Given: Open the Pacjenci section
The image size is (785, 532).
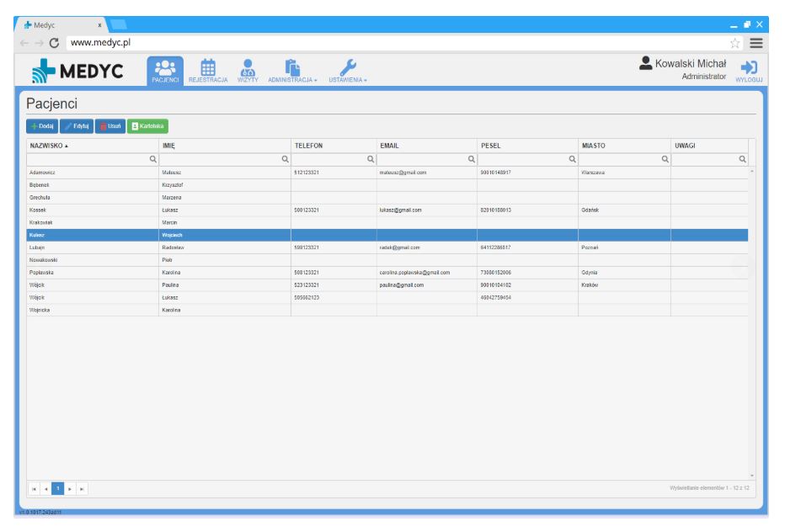Looking at the screenshot, I should coord(165,71).
